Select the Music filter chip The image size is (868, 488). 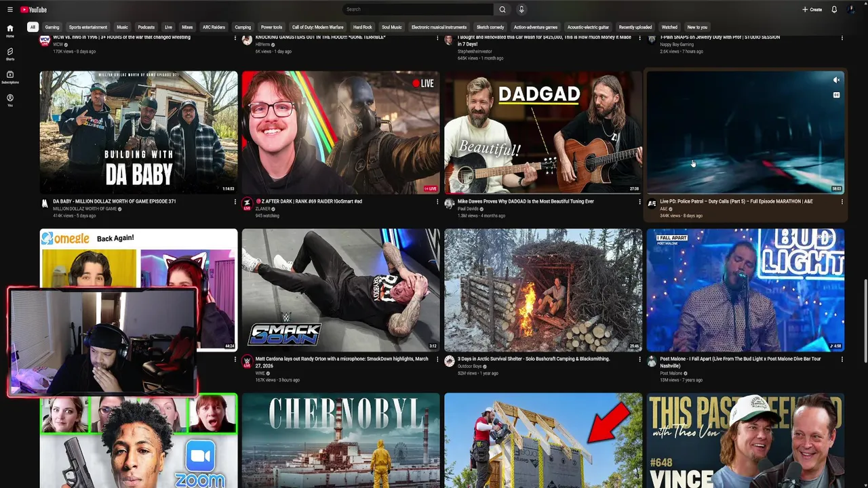point(122,27)
